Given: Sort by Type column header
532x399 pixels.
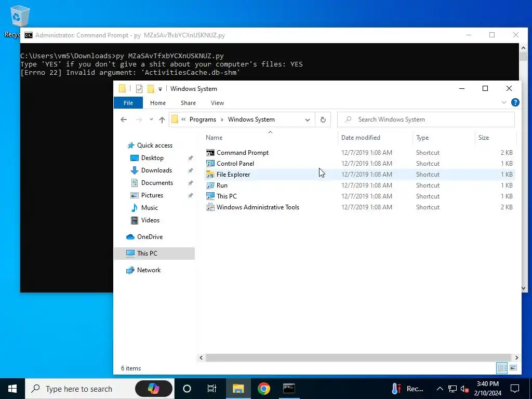Looking at the screenshot, I should tap(422, 137).
